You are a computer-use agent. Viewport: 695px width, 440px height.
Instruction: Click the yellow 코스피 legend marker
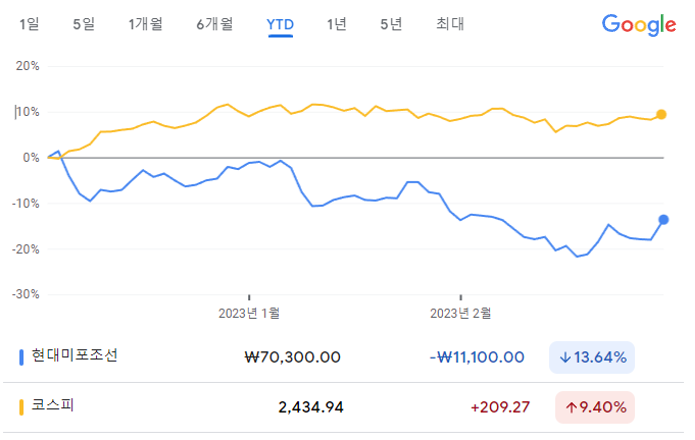[22, 407]
